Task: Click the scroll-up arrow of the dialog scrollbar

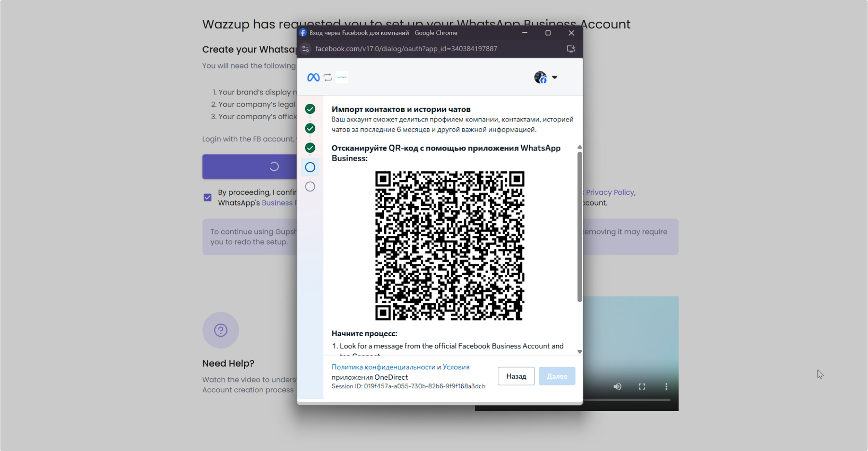Action: (x=580, y=147)
